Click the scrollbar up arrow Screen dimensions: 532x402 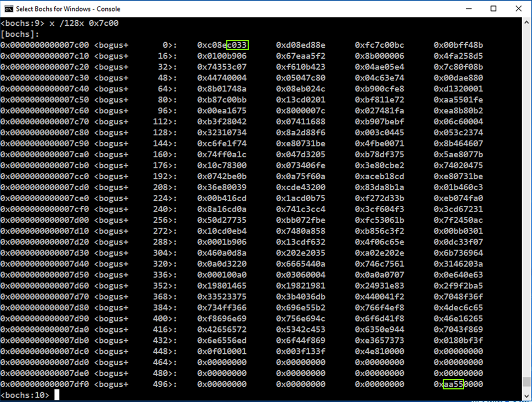point(526,22)
